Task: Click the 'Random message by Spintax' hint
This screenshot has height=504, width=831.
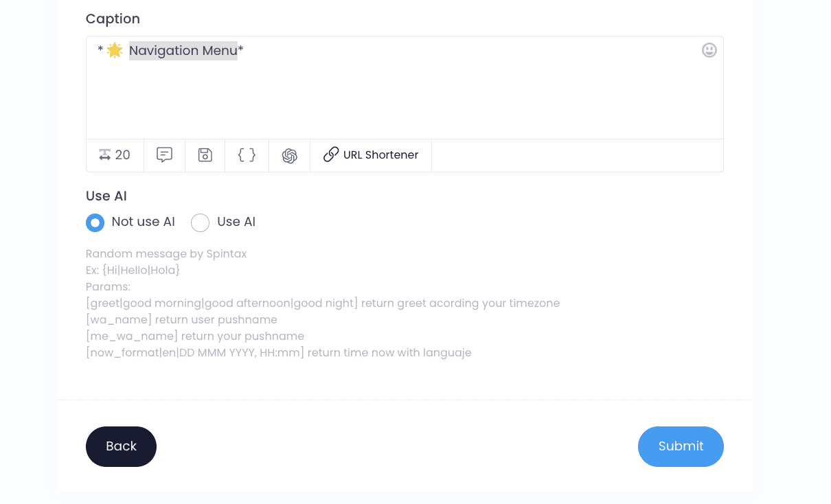Action: (x=166, y=254)
